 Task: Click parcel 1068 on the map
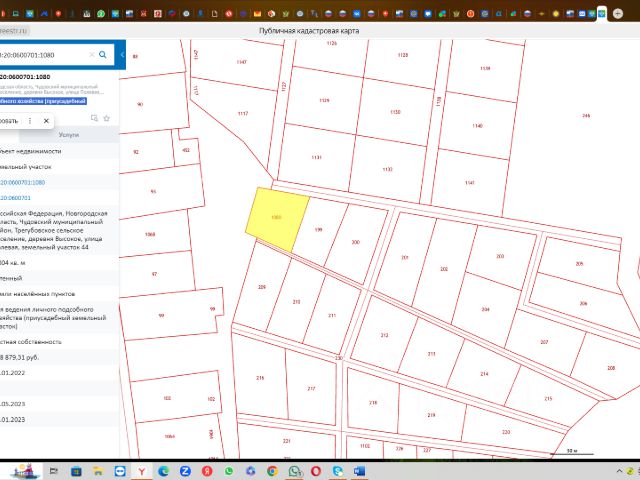click(150, 234)
